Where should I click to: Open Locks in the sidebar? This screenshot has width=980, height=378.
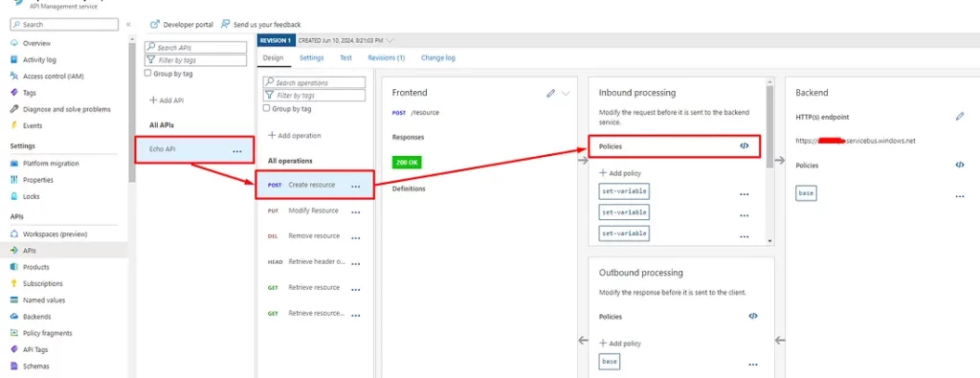[31, 196]
